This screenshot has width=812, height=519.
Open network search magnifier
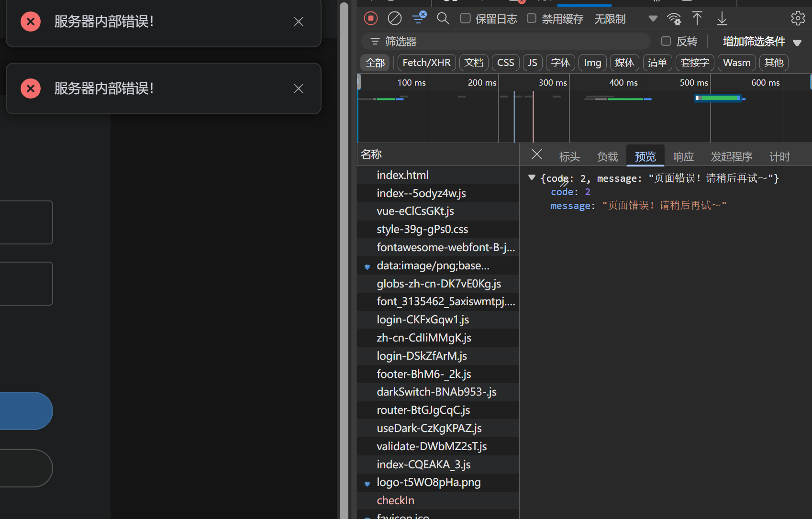coord(443,19)
